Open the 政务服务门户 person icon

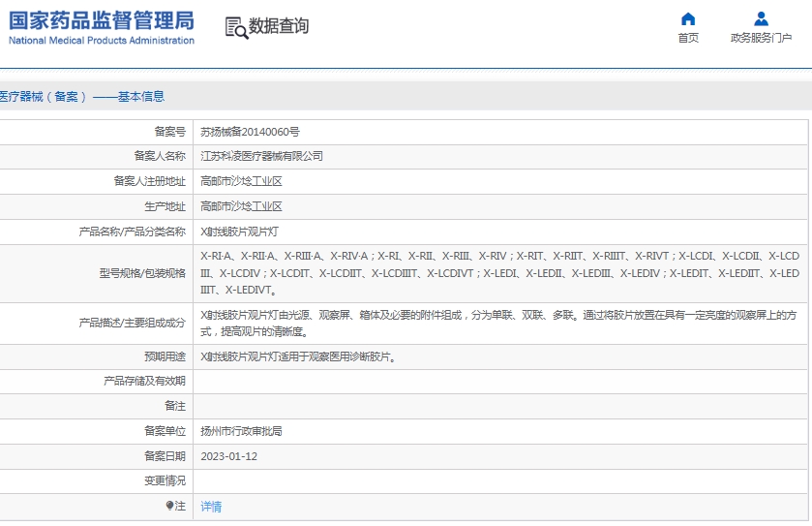(x=761, y=19)
